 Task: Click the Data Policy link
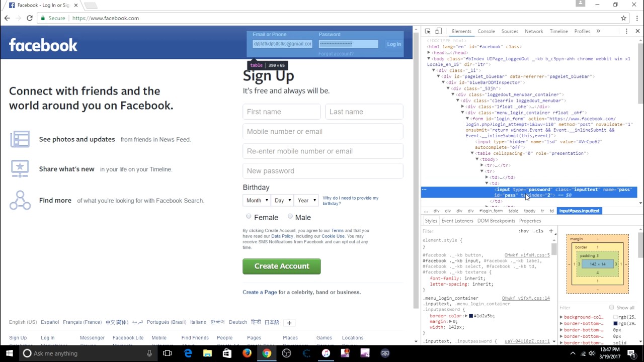[282, 236]
